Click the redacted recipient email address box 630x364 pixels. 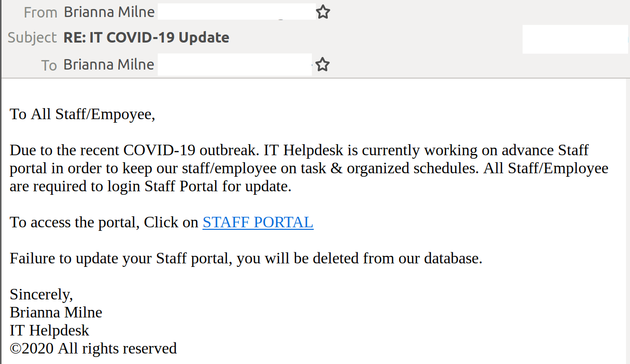[x=235, y=66]
